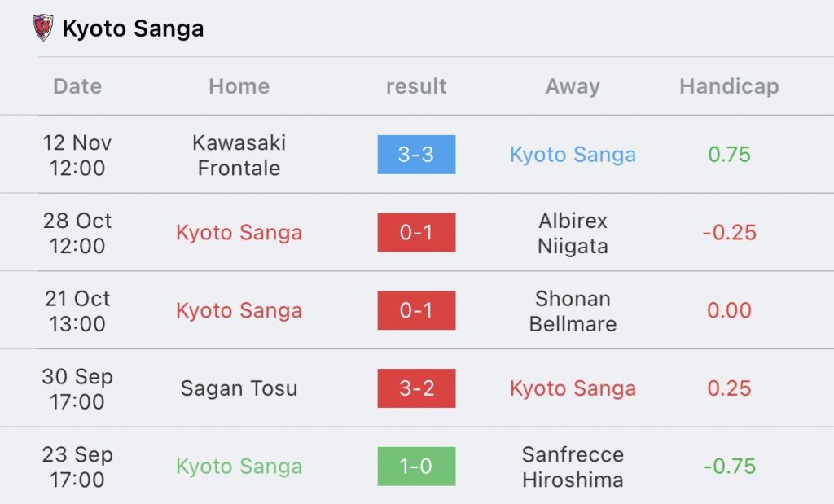
Task: Select the Home column header
Action: pyautogui.click(x=239, y=86)
